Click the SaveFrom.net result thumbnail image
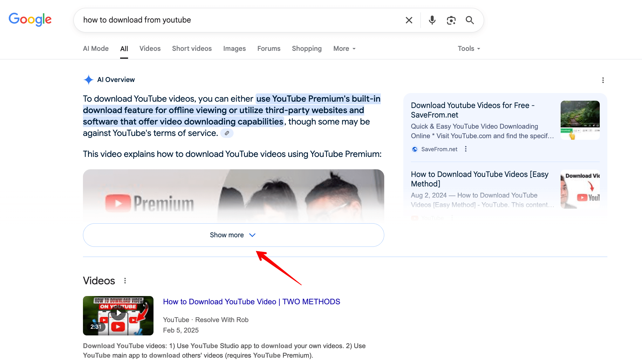Image resolution: width=642 pixels, height=364 pixels. pyautogui.click(x=580, y=120)
